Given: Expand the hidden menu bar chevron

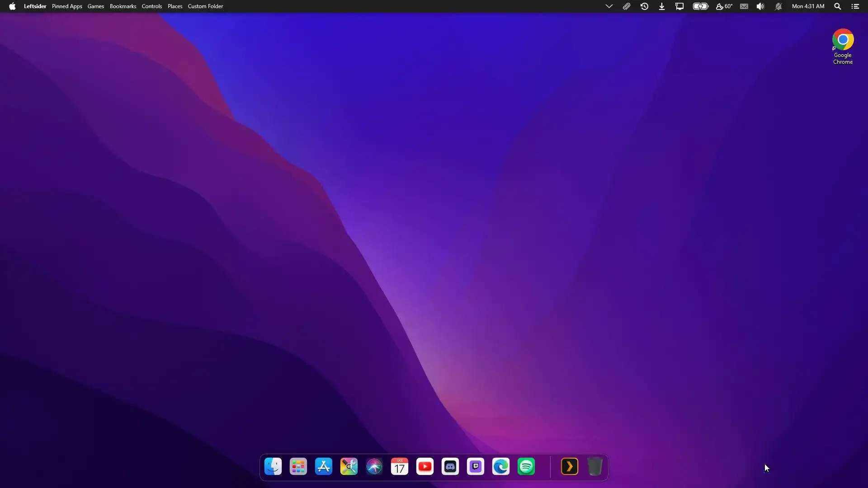Looking at the screenshot, I should (x=609, y=6).
